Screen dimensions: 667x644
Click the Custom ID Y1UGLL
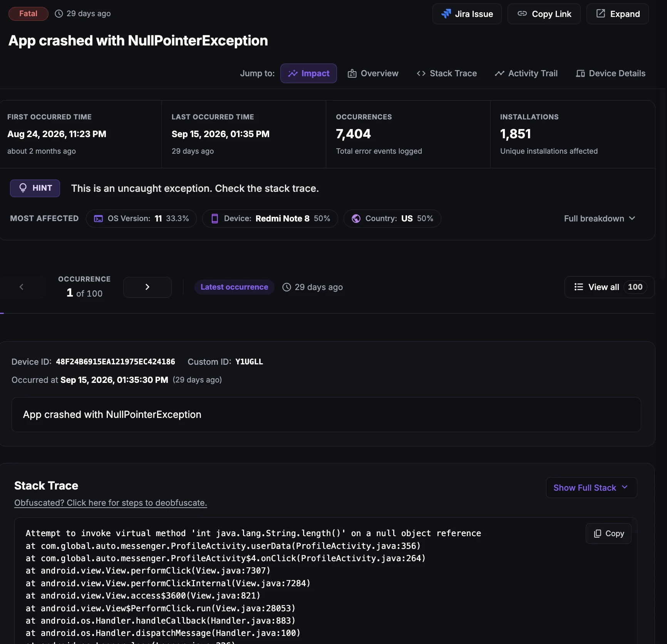(249, 362)
